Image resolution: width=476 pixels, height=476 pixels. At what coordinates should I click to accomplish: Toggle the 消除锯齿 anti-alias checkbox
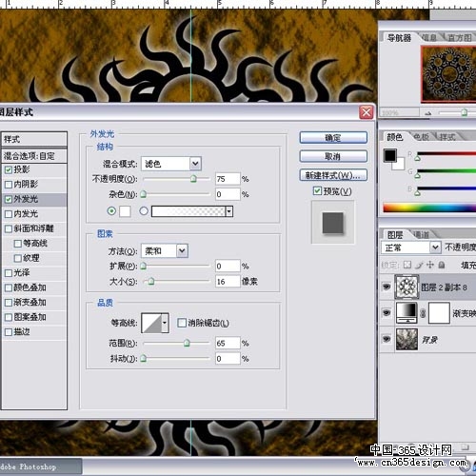point(182,323)
